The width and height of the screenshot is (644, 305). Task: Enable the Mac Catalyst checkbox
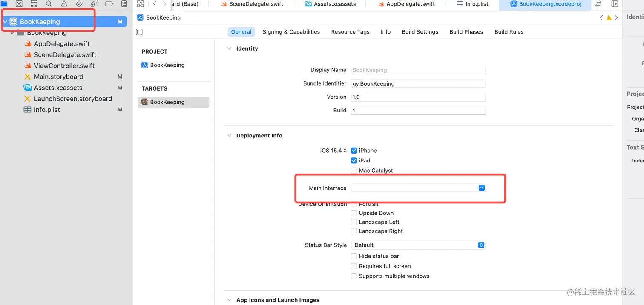pos(354,171)
